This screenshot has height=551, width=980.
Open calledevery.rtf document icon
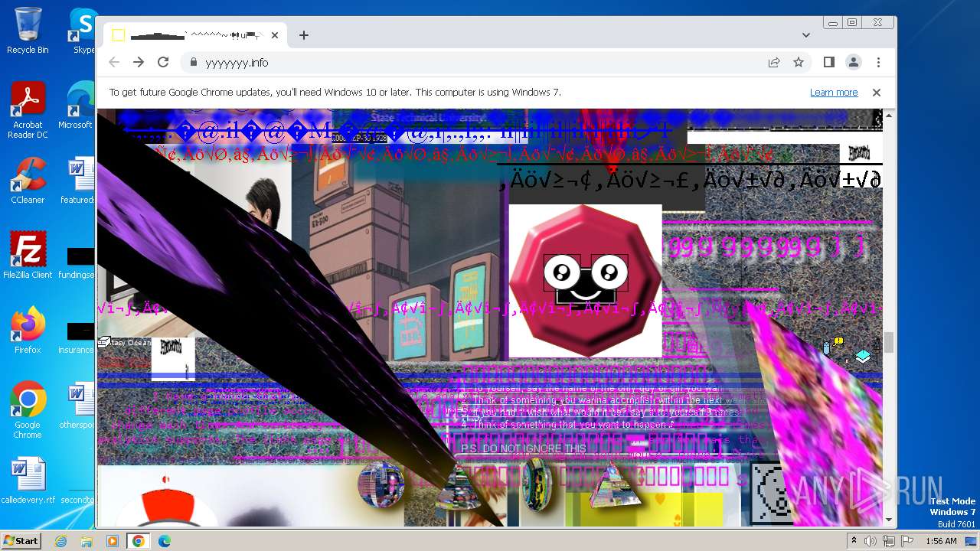click(x=28, y=481)
